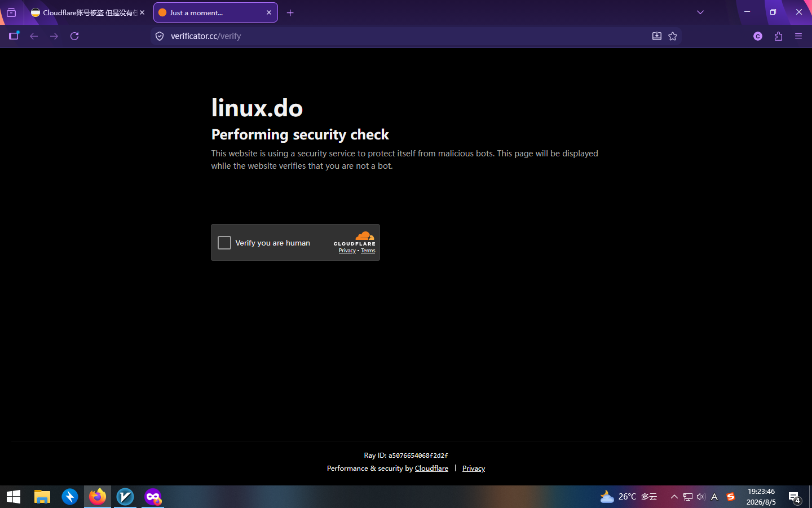Open a new tab with plus button
The image size is (812, 508).
coord(290,12)
